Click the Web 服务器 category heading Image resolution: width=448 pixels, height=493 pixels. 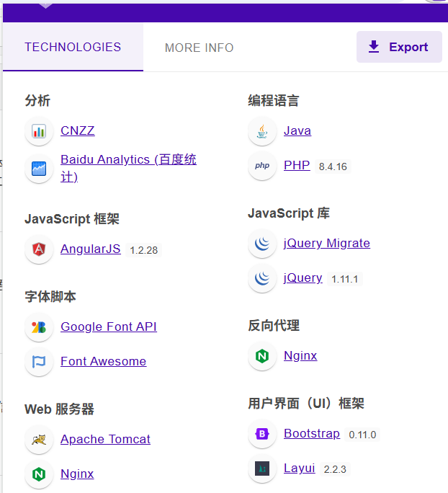(x=59, y=409)
